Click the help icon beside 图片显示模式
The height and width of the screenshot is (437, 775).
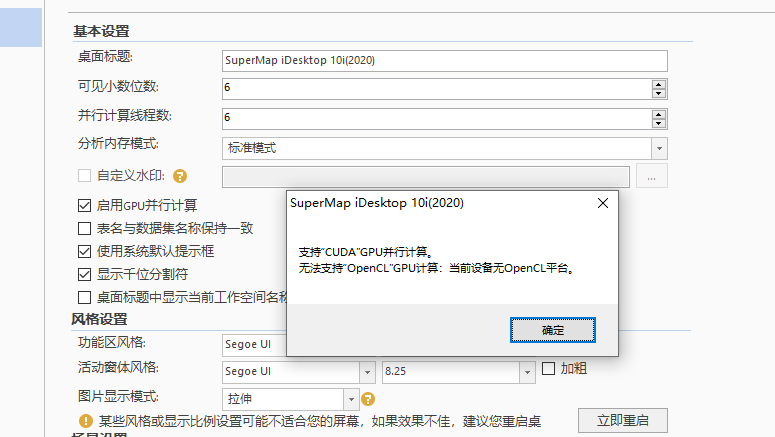[x=368, y=399]
